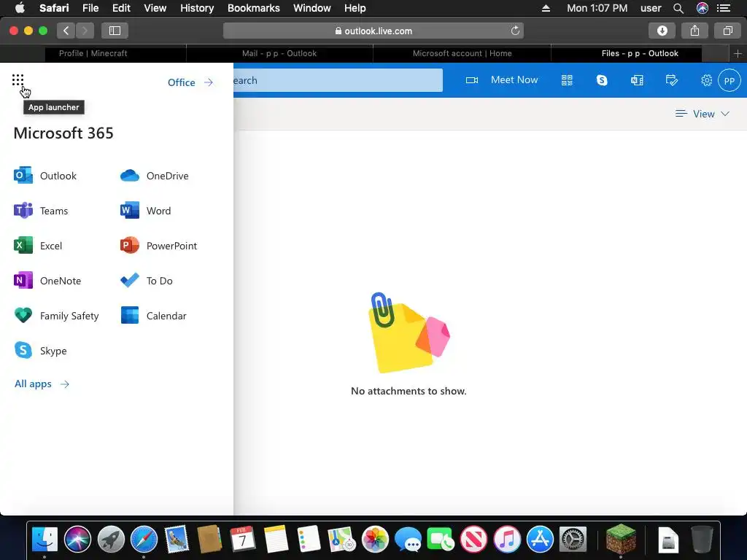This screenshot has height=560, width=747.
Task: Expand the View dropdown
Action: point(703,114)
